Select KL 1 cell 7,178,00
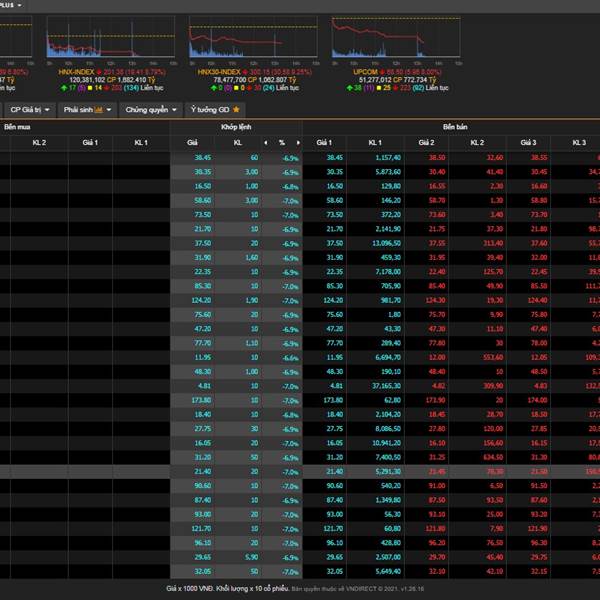The height and width of the screenshot is (600, 600). coord(388,272)
